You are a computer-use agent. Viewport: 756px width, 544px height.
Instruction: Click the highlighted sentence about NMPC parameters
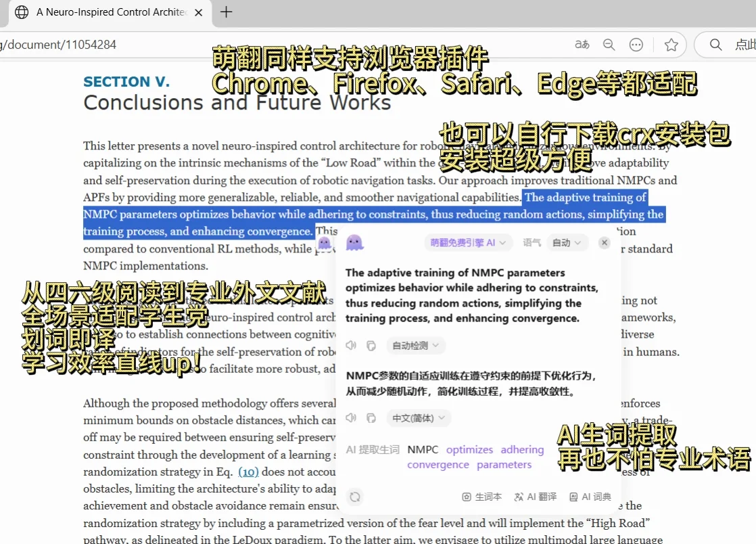click(x=374, y=214)
